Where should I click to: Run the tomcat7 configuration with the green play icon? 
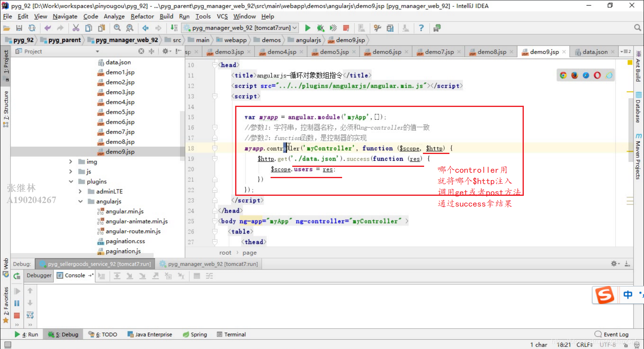coord(308,28)
